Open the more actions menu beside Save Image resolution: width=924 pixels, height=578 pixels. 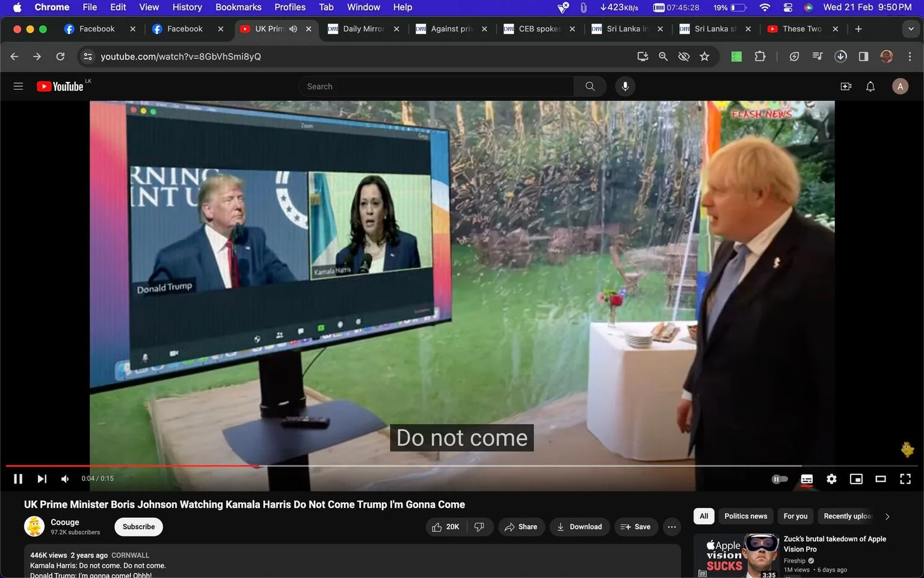(x=671, y=527)
